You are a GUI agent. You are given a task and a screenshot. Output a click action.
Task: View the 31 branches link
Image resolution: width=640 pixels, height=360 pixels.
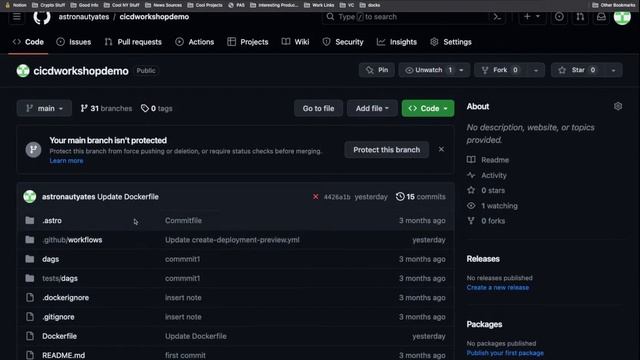106,108
